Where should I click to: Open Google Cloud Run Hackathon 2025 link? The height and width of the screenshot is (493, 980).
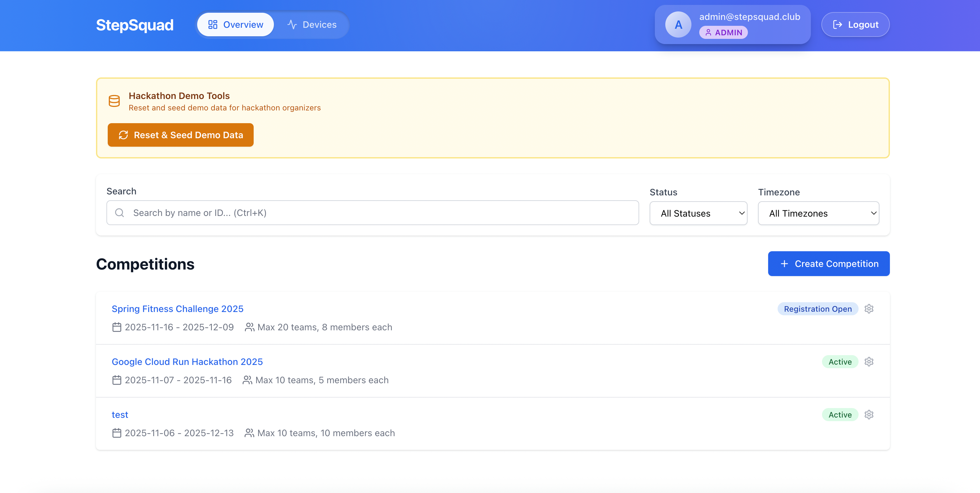coord(187,362)
